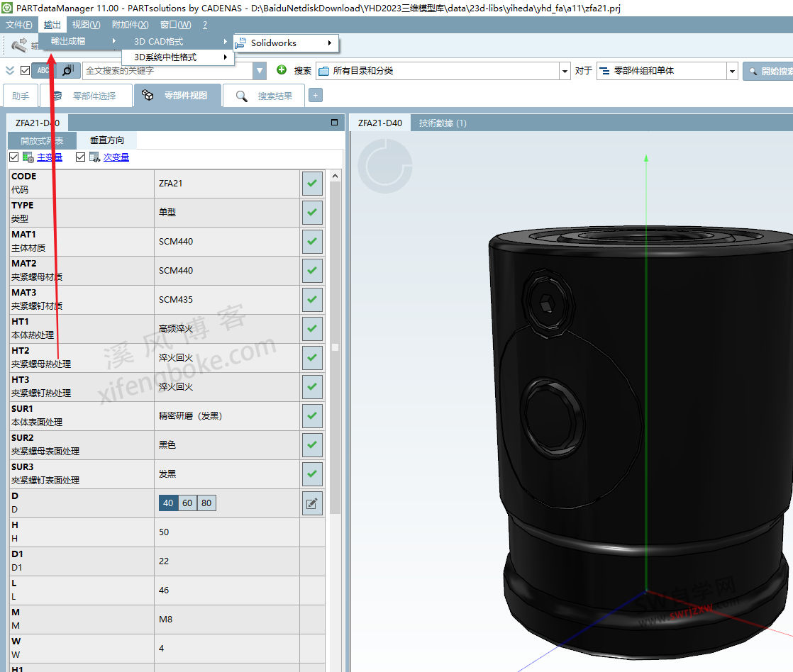Select value 60 in the D row
This screenshot has width=793, height=672.
click(x=187, y=502)
